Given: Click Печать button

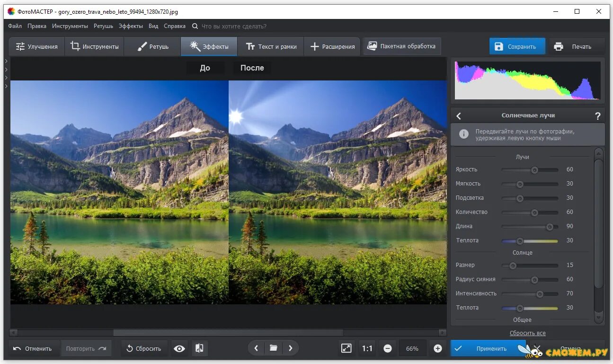Looking at the screenshot, I should (577, 46).
